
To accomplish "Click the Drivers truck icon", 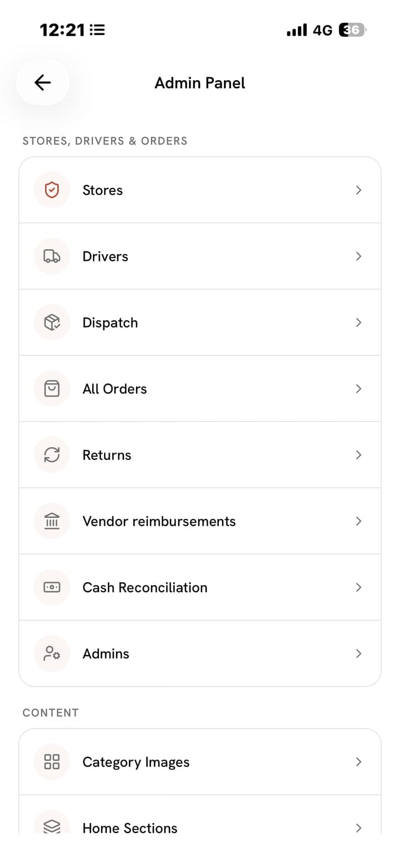I will click(x=52, y=256).
